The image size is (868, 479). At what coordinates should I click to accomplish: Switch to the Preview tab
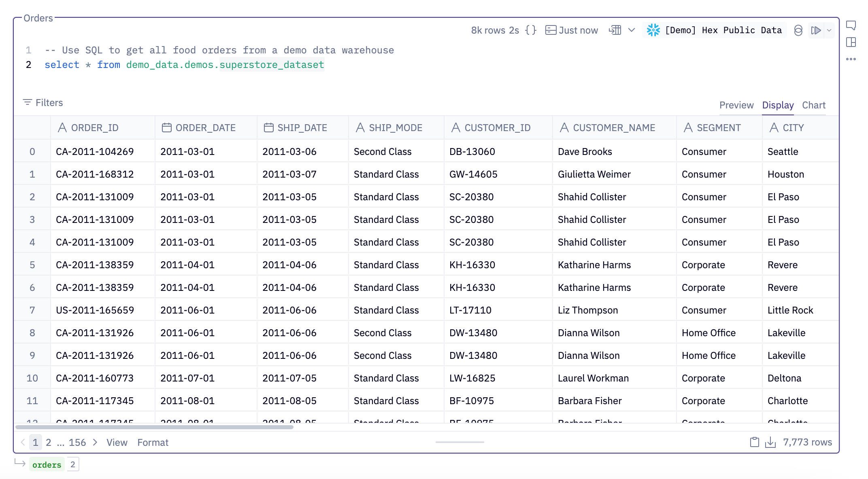pos(736,105)
